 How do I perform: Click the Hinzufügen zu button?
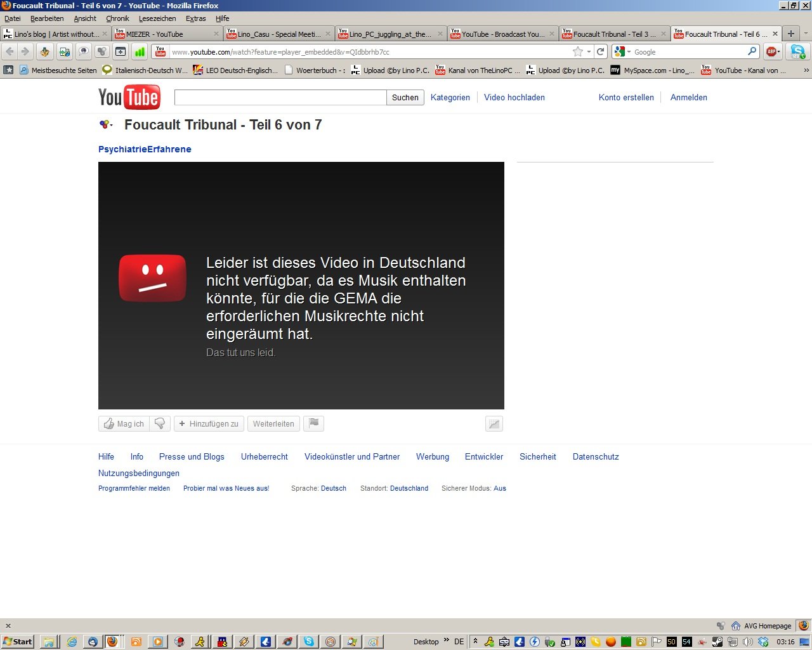coord(209,423)
